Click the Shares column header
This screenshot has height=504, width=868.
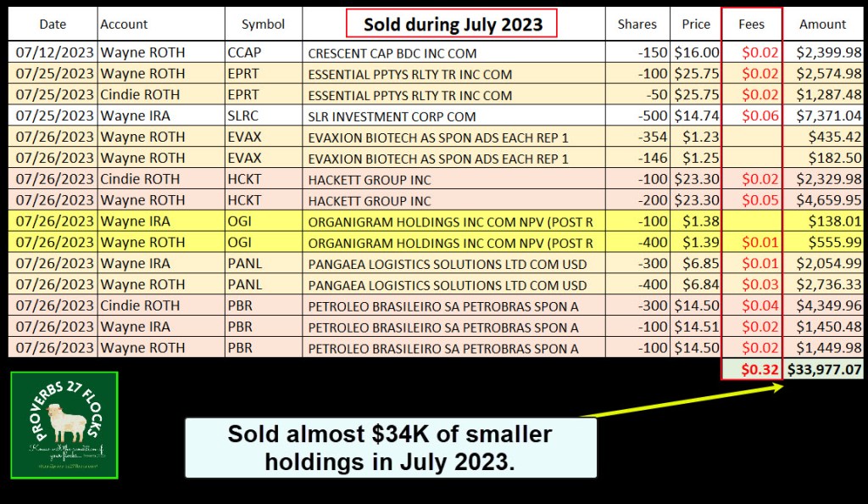click(x=637, y=25)
